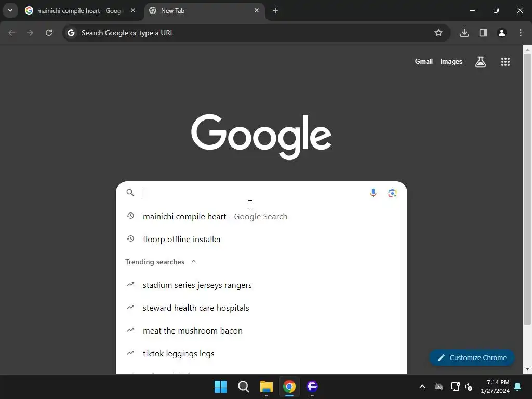Open the Chrome profile icon
Image resolution: width=532 pixels, height=399 pixels.
point(502,33)
